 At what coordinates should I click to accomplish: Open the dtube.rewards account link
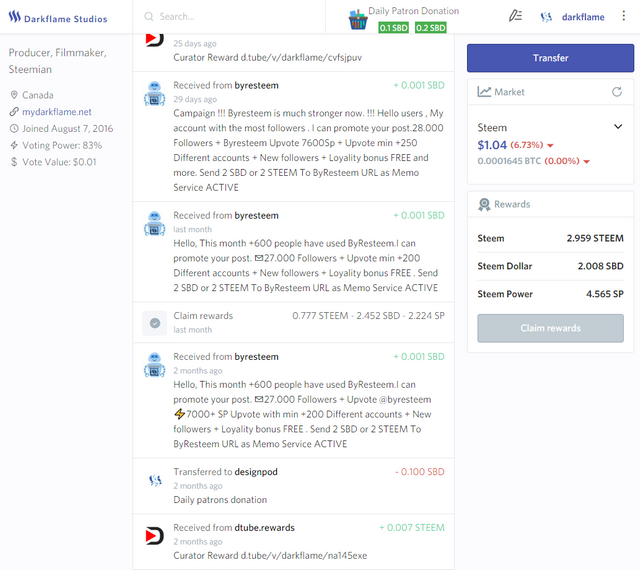(264, 528)
